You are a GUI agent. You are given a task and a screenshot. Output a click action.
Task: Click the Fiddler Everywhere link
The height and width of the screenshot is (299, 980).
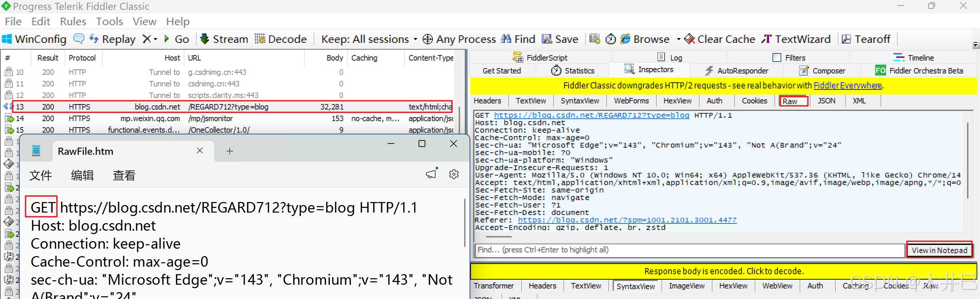click(x=848, y=86)
